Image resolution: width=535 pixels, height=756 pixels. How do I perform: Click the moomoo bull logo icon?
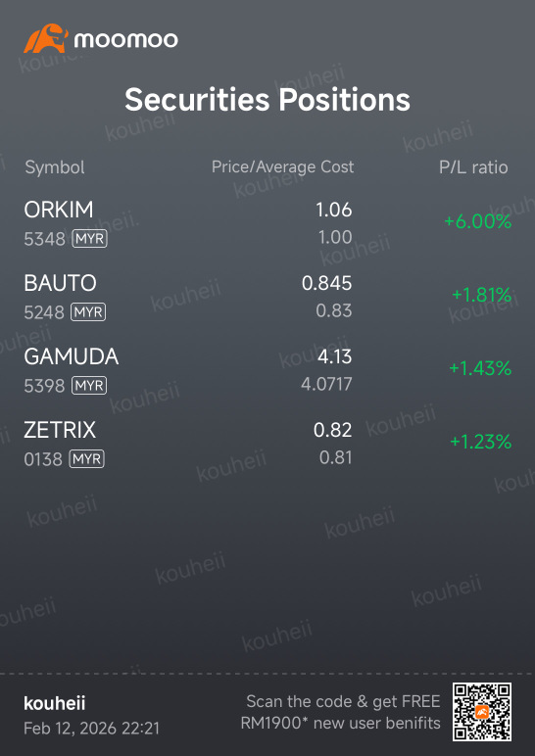pyautogui.click(x=46, y=39)
